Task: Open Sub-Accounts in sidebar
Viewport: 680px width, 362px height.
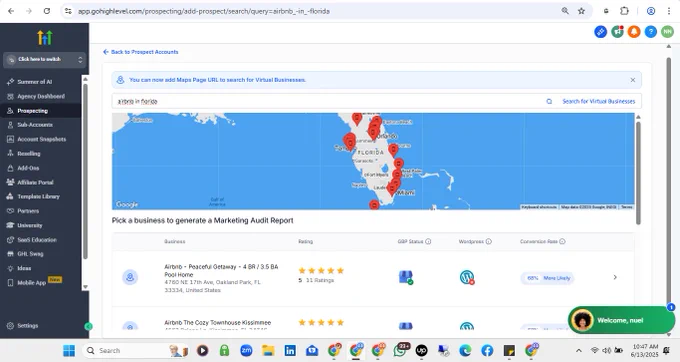Action: click(35, 125)
